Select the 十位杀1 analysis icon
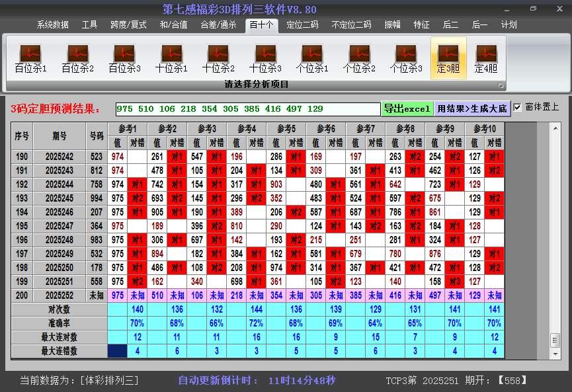This screenshot has height=392, width=572. pyautogui.click(x=171, y=58)
